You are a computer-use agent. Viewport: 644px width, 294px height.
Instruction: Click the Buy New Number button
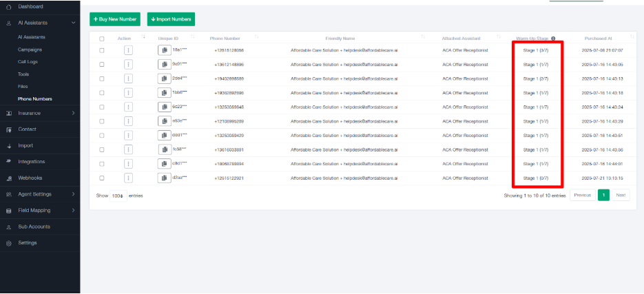(x=116, y=19)
